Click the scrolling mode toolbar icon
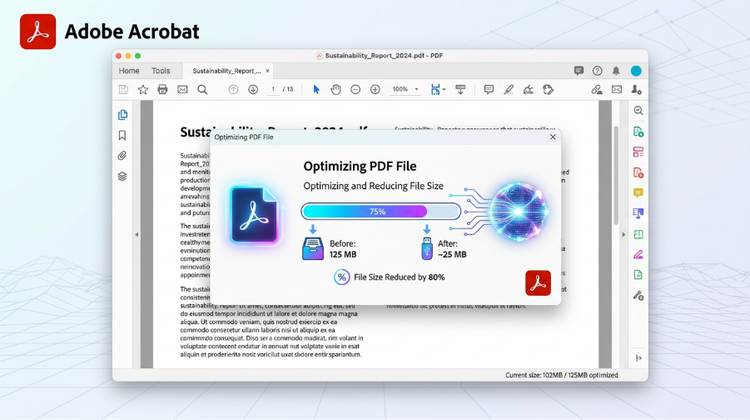The width and height of the screenshot is (750, 420). coord(460,89)
